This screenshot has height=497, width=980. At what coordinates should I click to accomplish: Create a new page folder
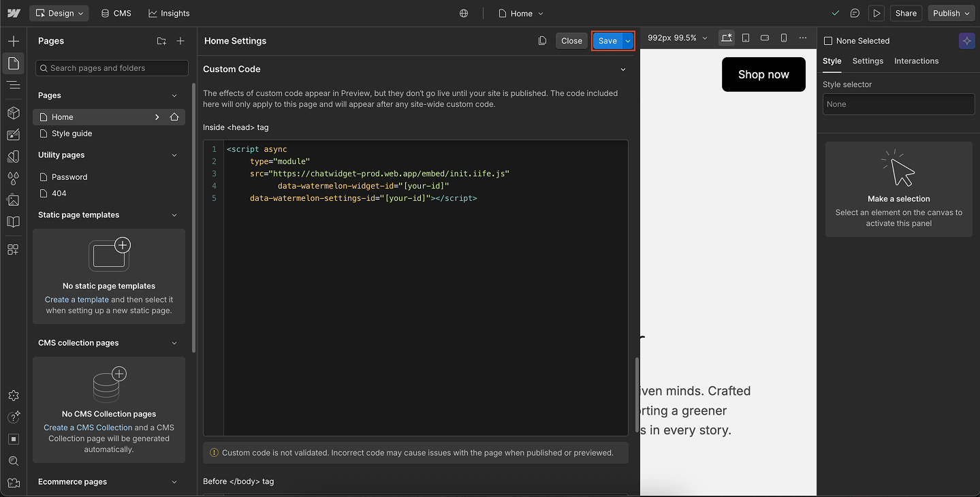(x=161, y=41)
